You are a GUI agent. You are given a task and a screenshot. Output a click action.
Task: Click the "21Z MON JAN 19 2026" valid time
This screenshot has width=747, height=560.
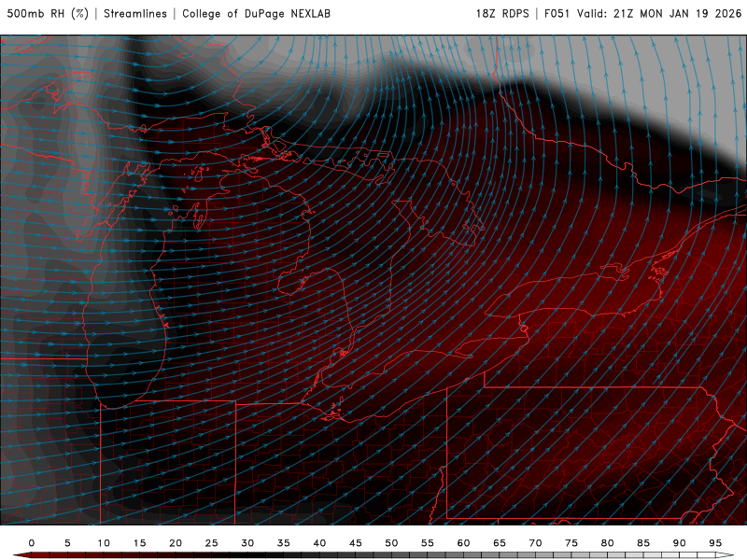coord(678,13)
